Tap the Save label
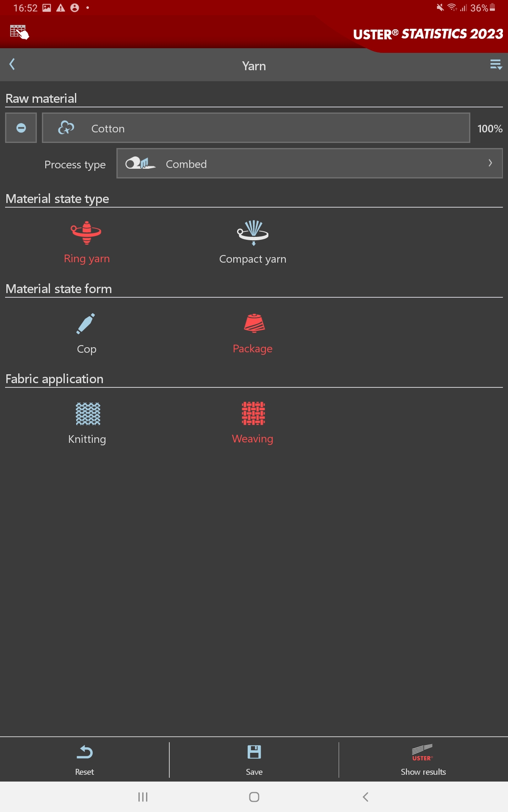508x812 pixels. pos(254,772)
